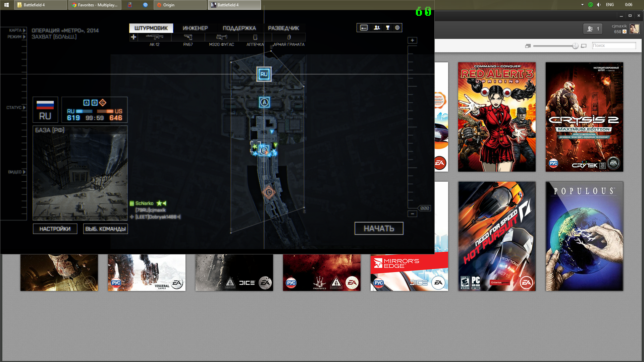Open the Frostbite 2 game cover with РУС badge
Image resolution: width=644 pixels, height=362 pixels.
click(322, 273)
